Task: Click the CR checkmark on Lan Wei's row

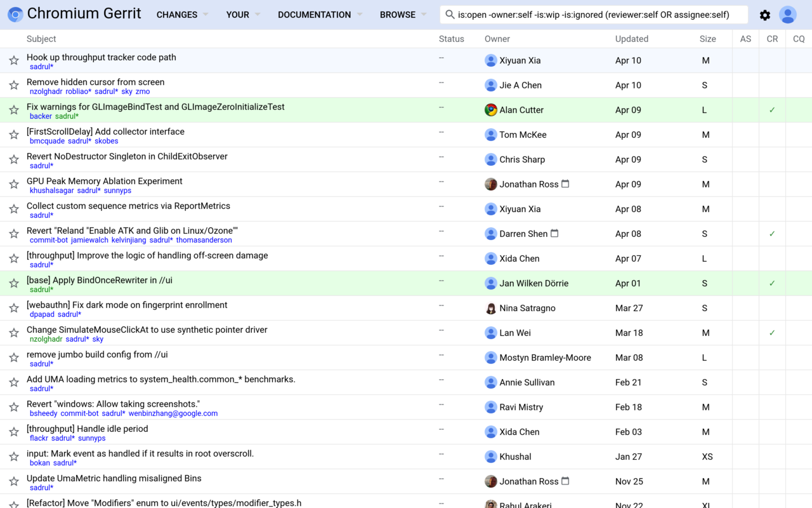Action: [772, 333]
